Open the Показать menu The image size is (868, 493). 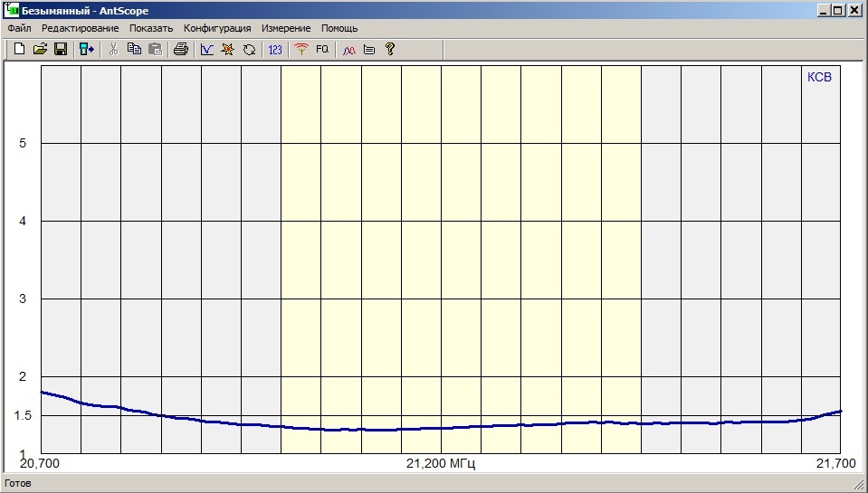pos(151,28)
